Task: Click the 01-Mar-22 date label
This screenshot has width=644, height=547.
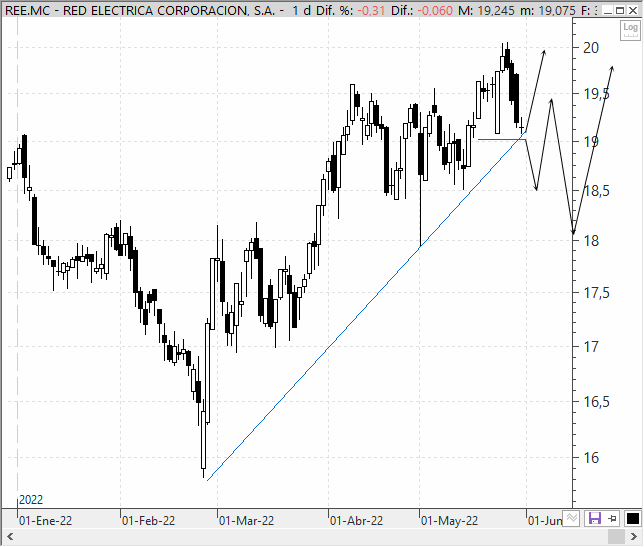Action: [246, 521]
